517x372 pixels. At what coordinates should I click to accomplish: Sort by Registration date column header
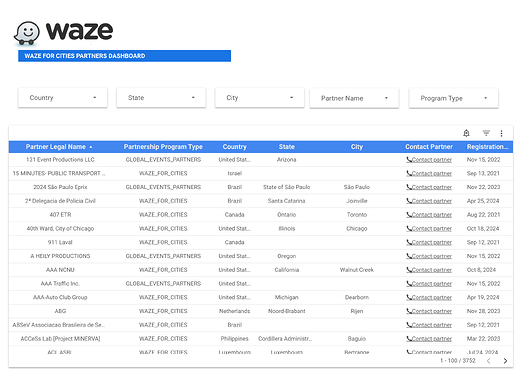pyautogui.click(x=487, y=147)
